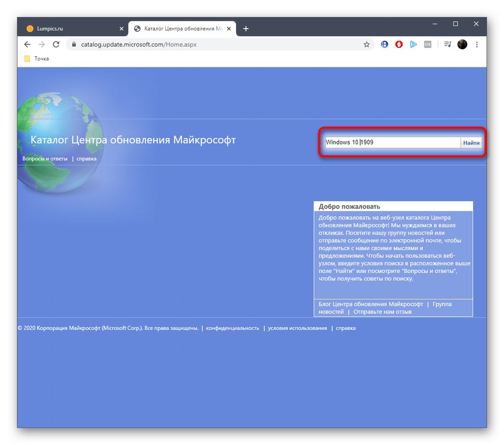Open the Chrome three-dot menu
Image resolution: width=504 pixels, height=445 pixels.
[x=477, y=45]
